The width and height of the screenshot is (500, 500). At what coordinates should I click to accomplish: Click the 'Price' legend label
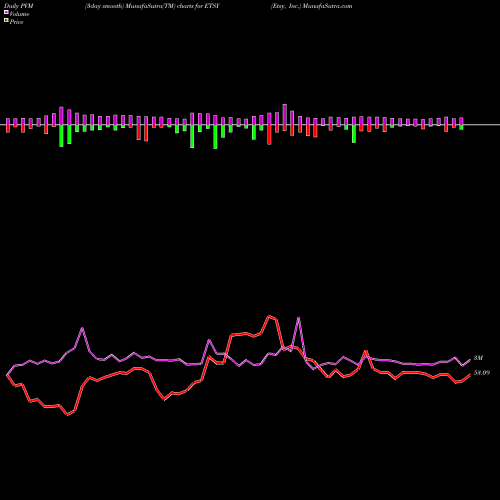point(16,22)
